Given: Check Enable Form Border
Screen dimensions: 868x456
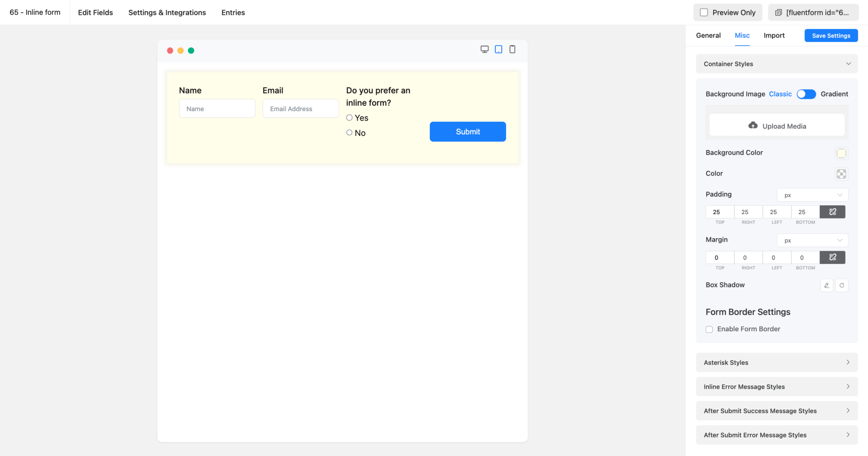Looking at the screenshot, I should coord(709,329).
